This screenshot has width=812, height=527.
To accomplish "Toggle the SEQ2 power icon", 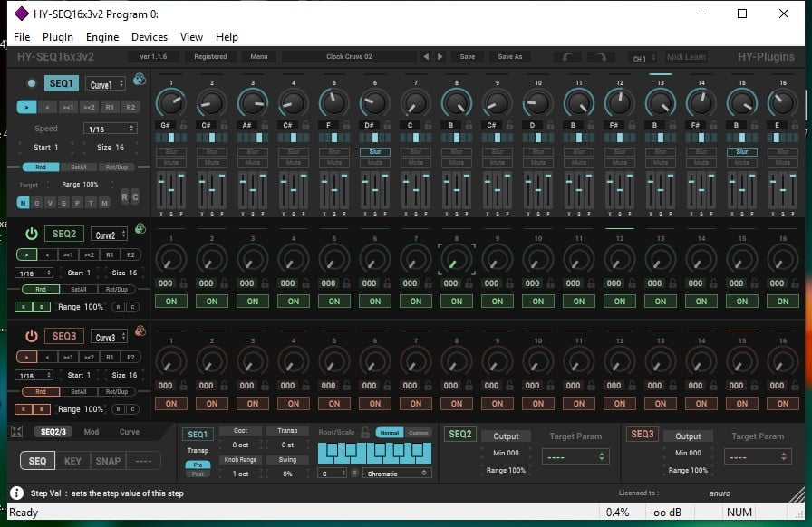I will point(32,234).
